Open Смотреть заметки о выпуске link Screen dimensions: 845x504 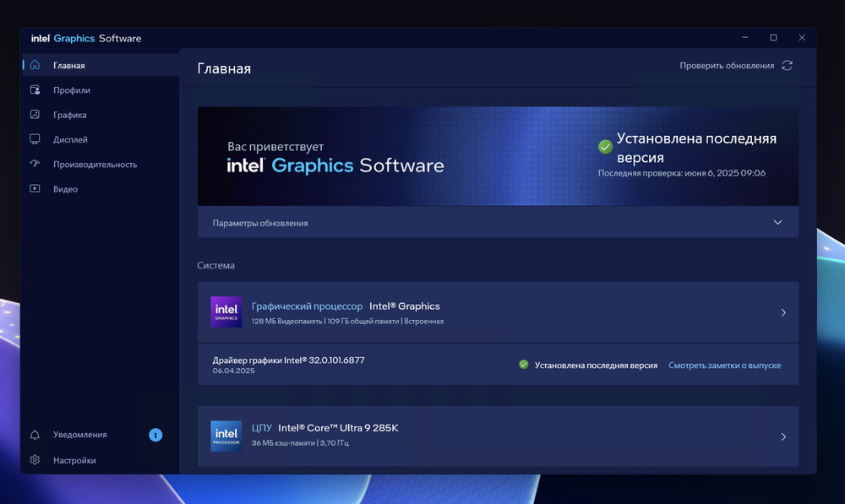coord(724,365)
